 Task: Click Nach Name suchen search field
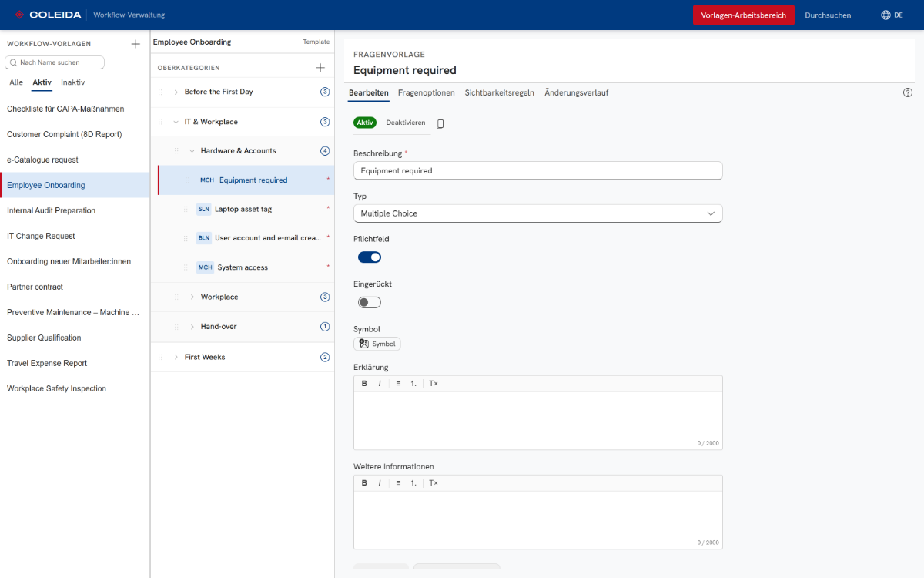pos(55,62)
